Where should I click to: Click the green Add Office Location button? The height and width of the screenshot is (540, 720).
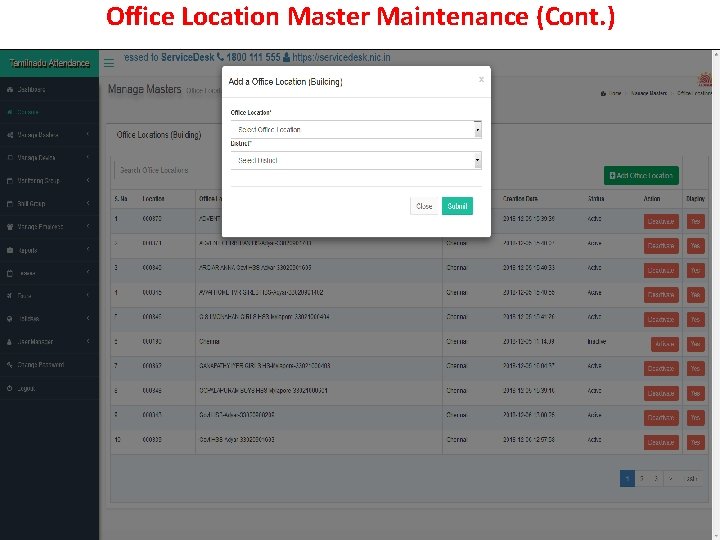(x=641, y=175)
